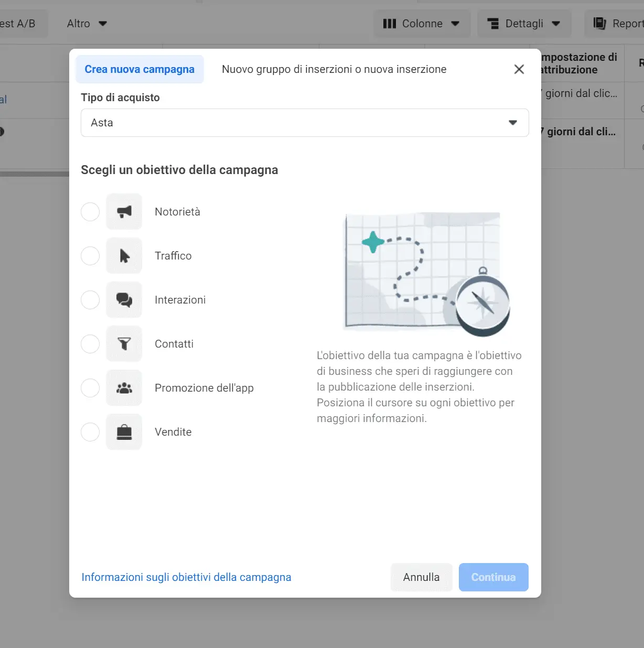
Task: Switch to Crea nuova campagna tab
Action: (x=139, y=69)
